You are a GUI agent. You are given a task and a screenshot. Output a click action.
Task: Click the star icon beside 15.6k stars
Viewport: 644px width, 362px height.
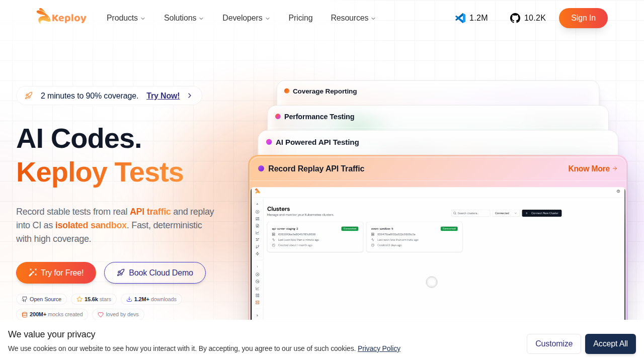pyautogui.click(x=79, y=299)
